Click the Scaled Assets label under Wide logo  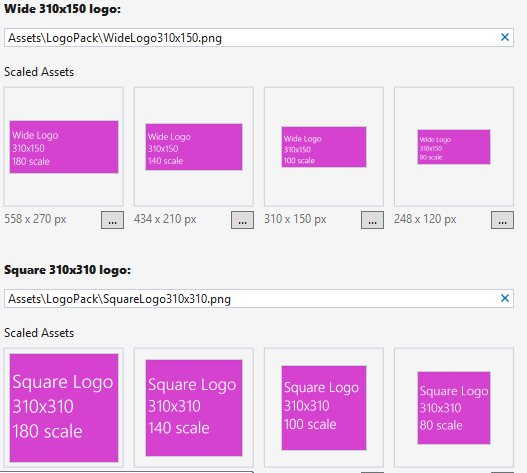point(39,72)
